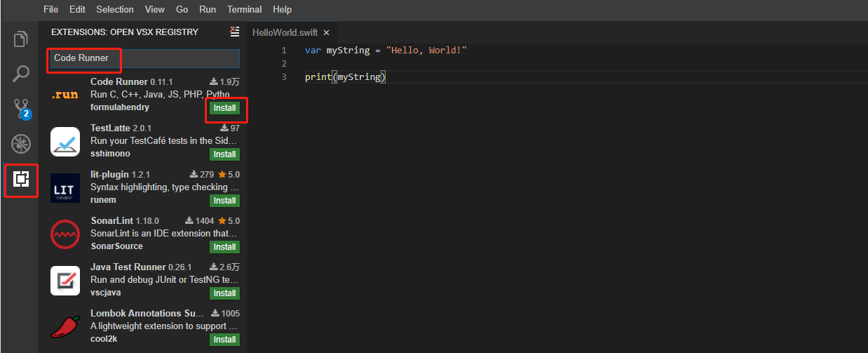
Task: Click the TestLatte extension title
Action: (110, 128)
